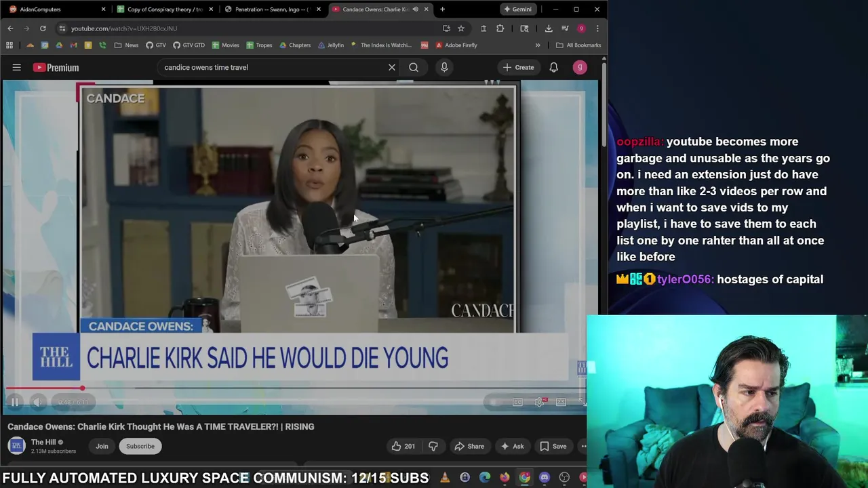Screen dimensions: 868x488
Task: Open the Tropes bookmark
Action: tap(260, 45)
